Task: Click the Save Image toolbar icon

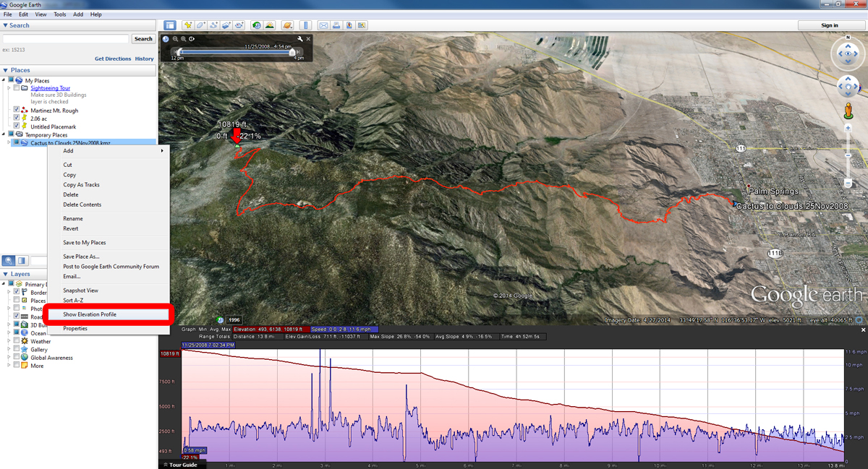Action: click(x=349, y=25)
